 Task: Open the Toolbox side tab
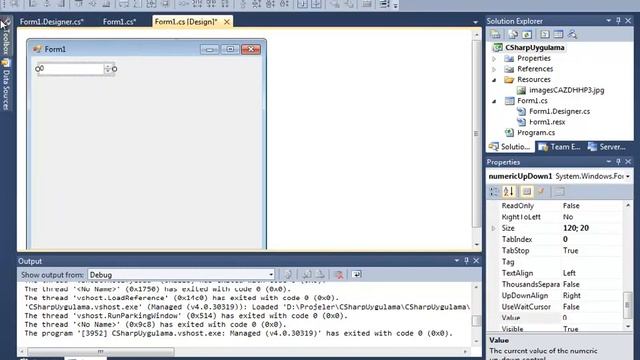pos(6,37)
